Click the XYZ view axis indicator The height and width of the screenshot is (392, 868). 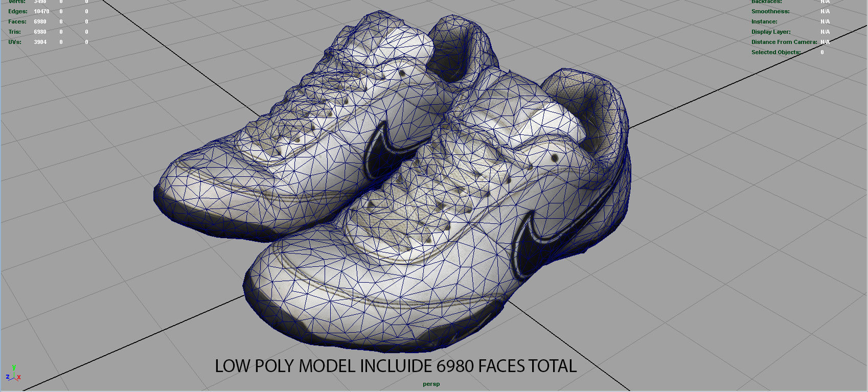pyautogui.click(x=13, y=374)
